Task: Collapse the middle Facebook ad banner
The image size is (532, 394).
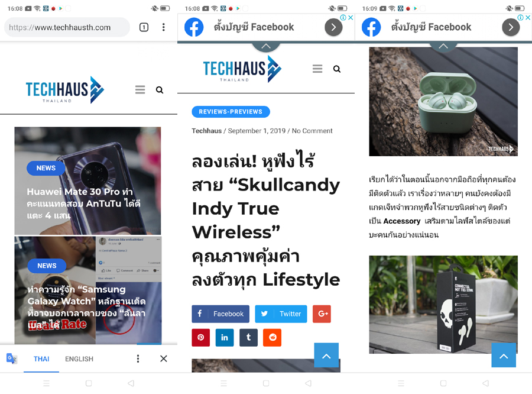Action: (x=266, y=46)
